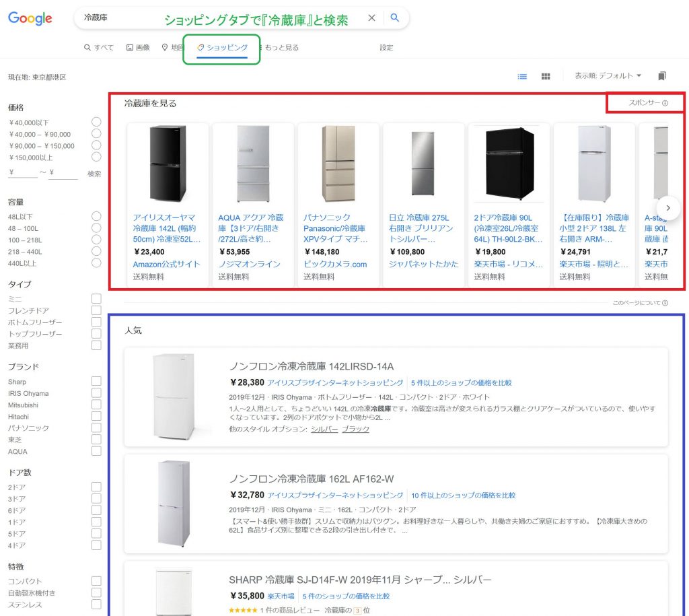The image size is (689, 616).
Task: Check the パナソニック brand filter
Action: tap(96, 427)
